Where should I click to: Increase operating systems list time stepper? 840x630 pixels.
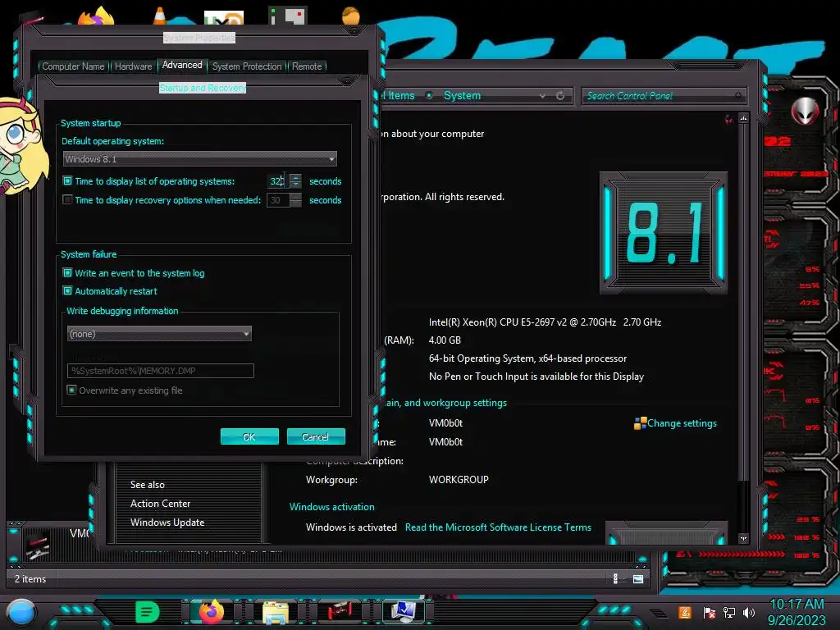pos(295,177)
